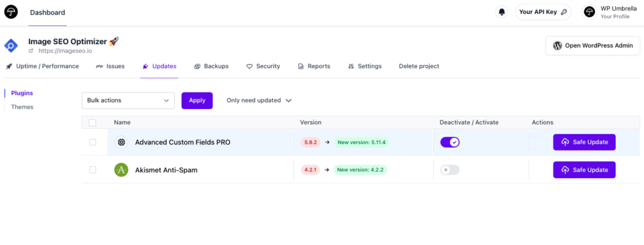Click the Akismet Anti-Spam plugin icon
Screen dimensions: 644x245
tap(121, 170)
